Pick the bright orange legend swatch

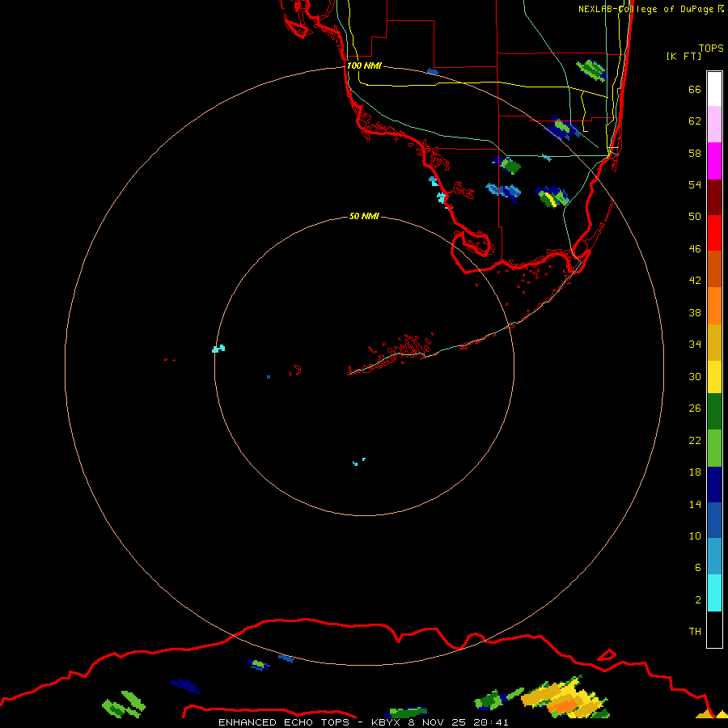(x=714, y=306)
